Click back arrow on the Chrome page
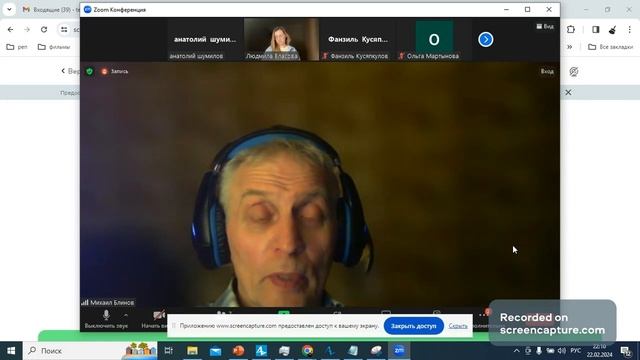The height and width of the screenshot is (360, 640). pos(63,71)
